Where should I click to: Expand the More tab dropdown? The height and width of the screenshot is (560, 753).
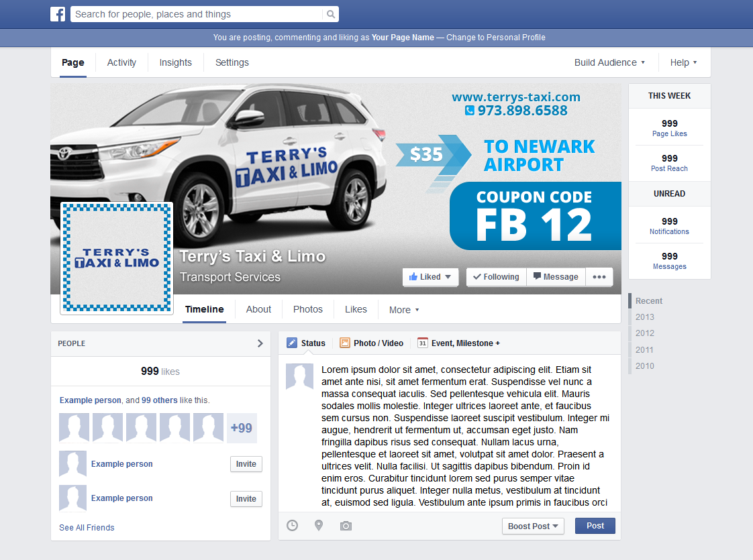click(x=403, y=309)
